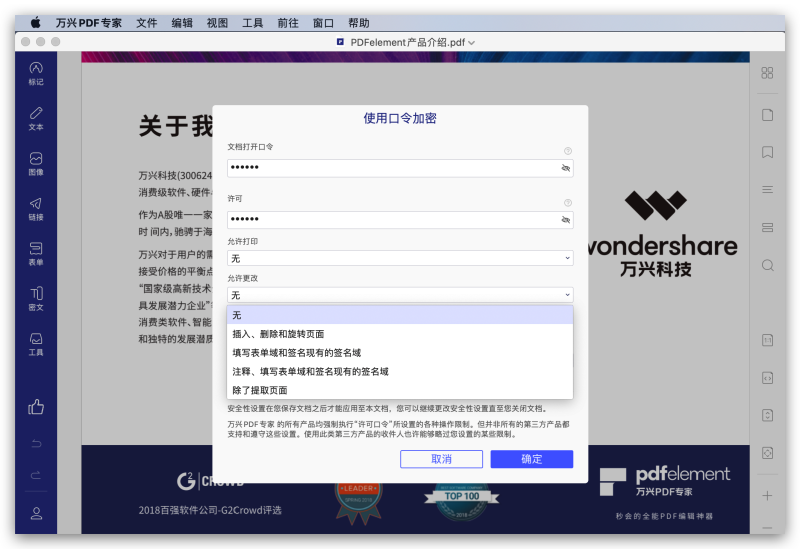Open the 视图 menu
Screen dimensions: 800x549
[x=217, y=23]
